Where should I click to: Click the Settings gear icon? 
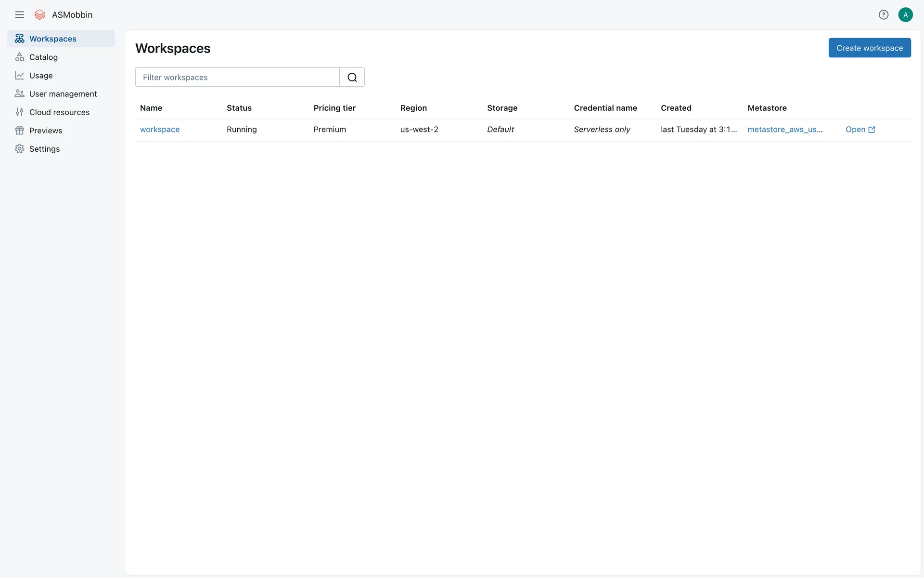point(19,149)
